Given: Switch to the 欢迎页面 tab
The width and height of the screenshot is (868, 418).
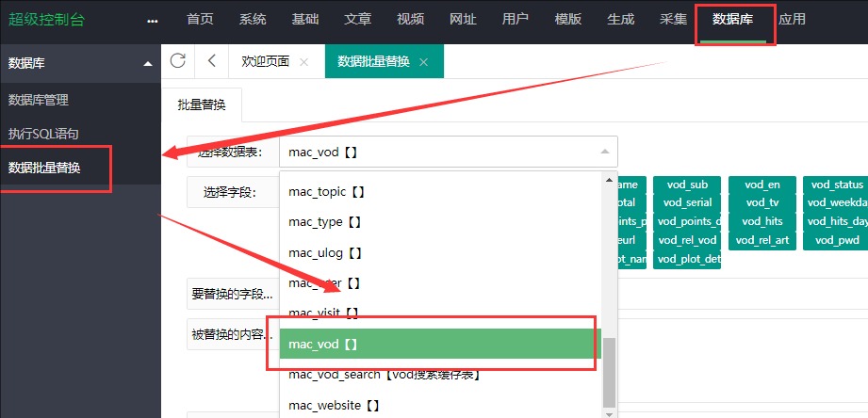Looking at the screenshot, I should (x=265, y=61).
